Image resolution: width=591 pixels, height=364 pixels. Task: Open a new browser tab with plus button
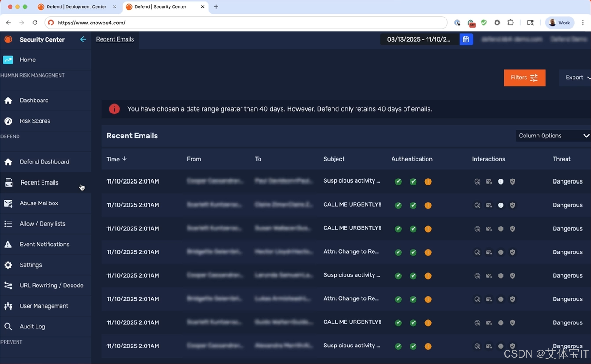coord(216,7)
